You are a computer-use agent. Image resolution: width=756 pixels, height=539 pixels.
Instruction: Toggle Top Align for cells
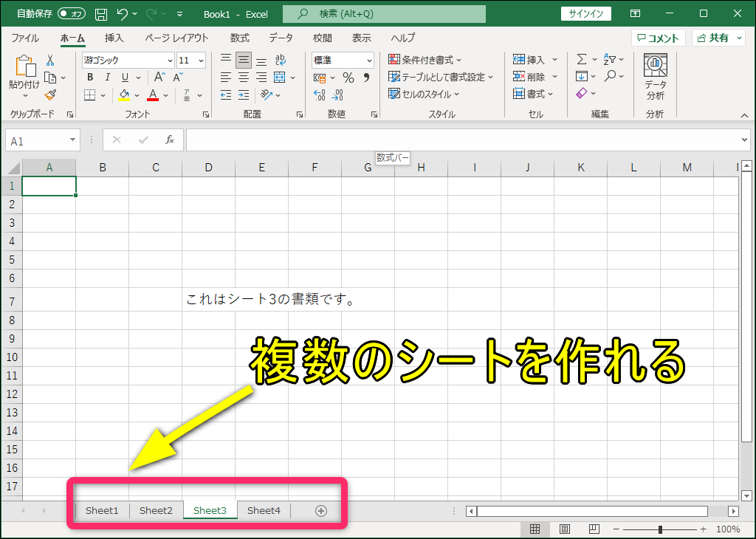(x=226, y=60)
